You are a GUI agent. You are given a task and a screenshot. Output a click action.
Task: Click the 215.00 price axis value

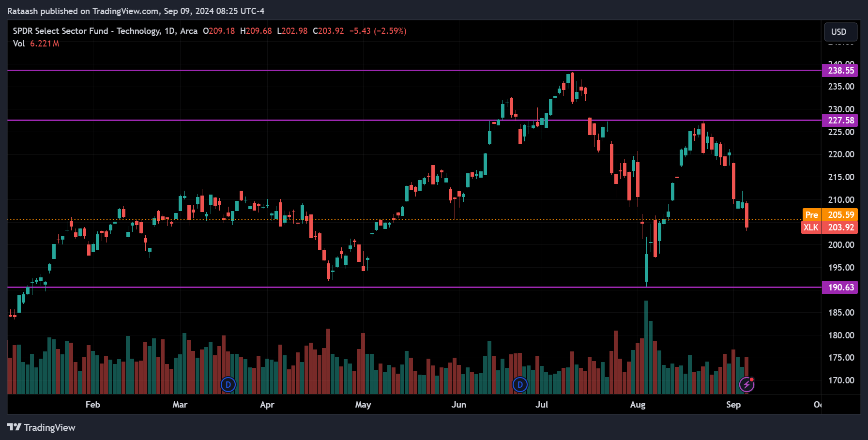coord(841,177)
